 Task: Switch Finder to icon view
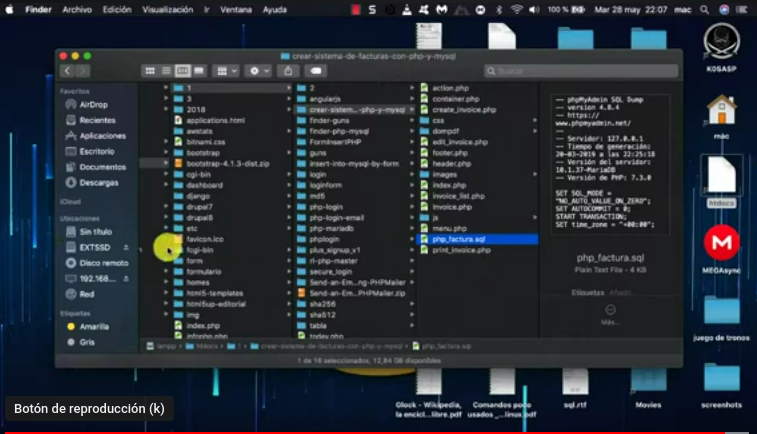coord(149,71)
